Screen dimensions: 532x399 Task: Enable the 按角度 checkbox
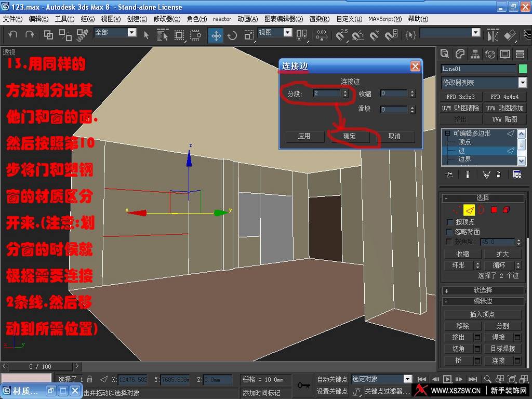pyautogui.click(x=450, y=242)
